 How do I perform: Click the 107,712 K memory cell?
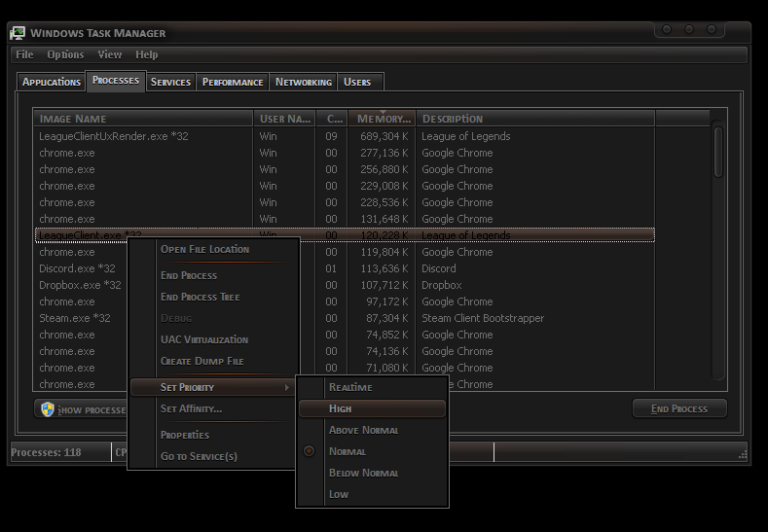(x=384, y=285)
